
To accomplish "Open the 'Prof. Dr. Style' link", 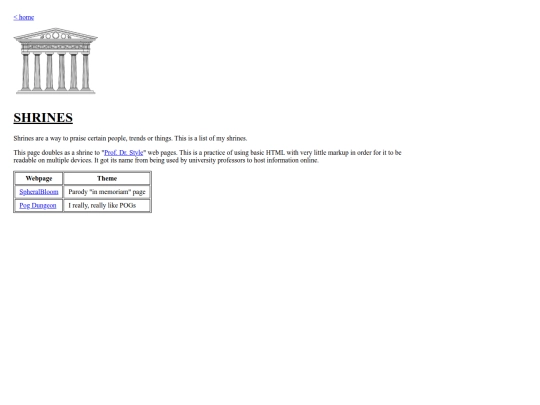I will click(124, 153).
